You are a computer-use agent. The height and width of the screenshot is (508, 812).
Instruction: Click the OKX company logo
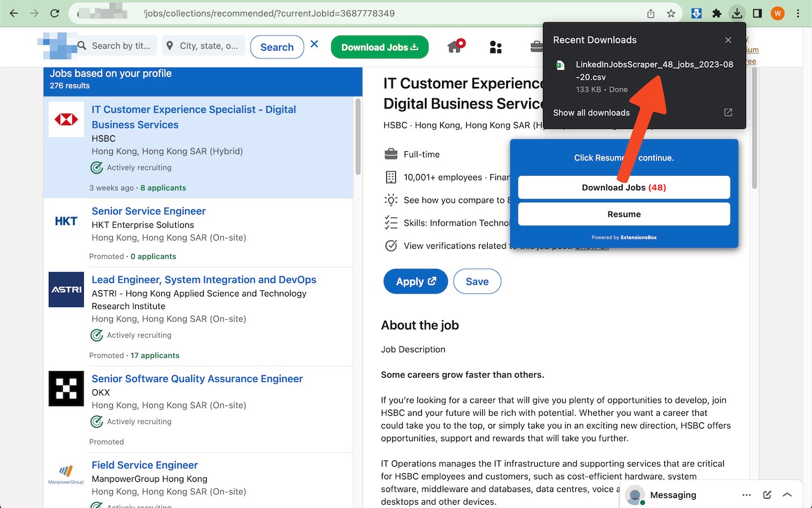pos(66,389)
